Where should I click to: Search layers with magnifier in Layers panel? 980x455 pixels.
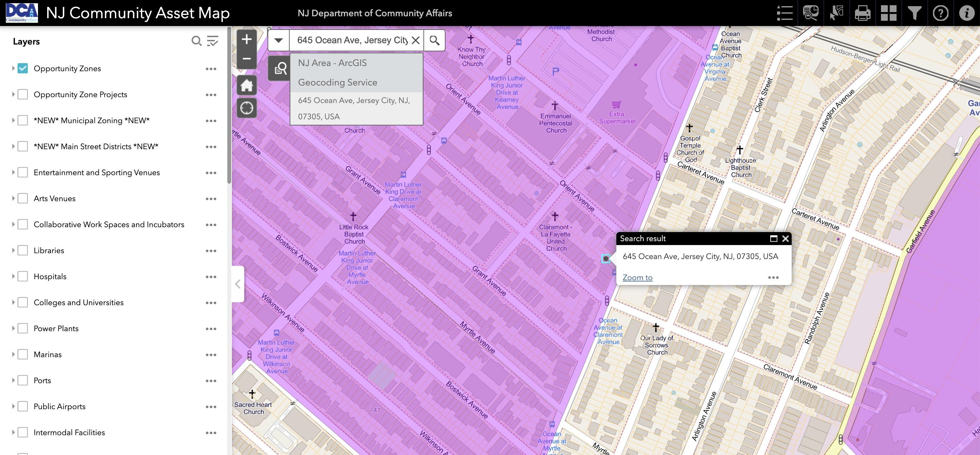[x=196, y=41]
